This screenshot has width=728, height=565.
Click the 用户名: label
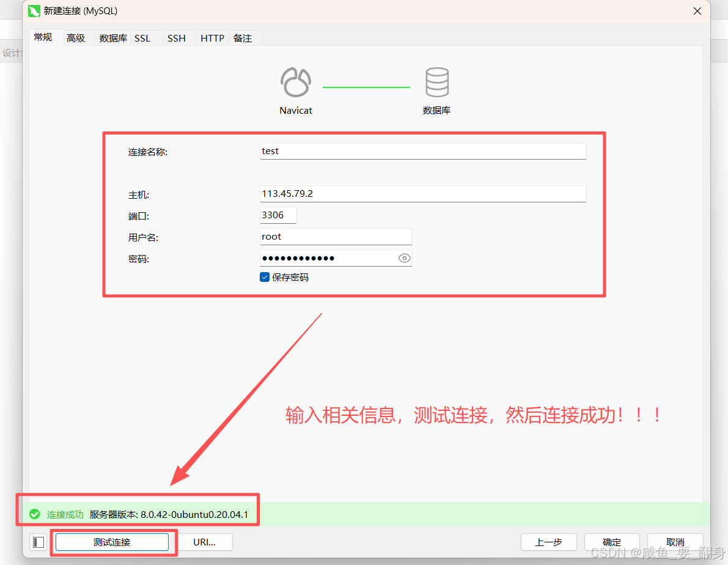[x=143, y=238]
